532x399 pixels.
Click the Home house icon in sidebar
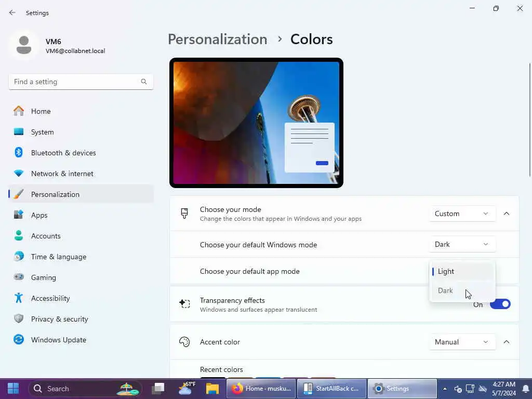19,111
